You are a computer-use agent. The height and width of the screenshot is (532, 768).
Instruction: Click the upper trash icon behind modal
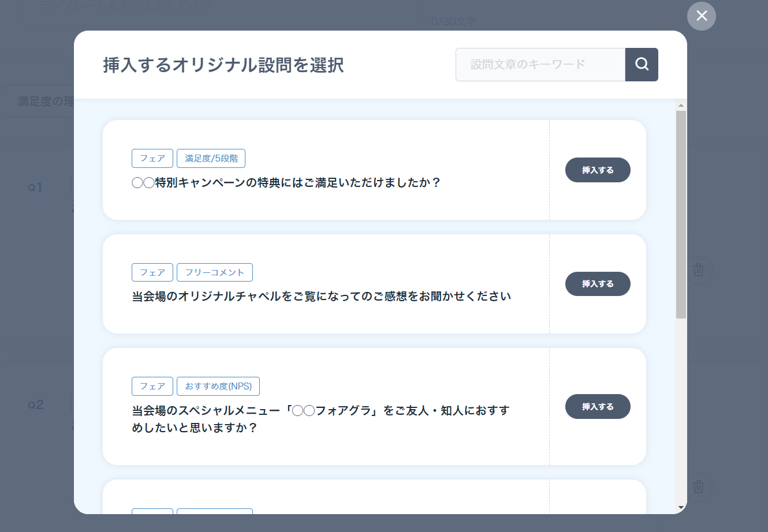pos(699,269)
